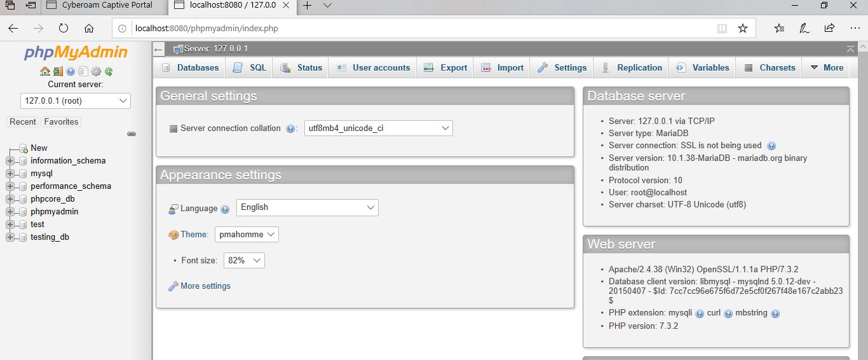Image resolution: width=868 pixels, height=360 pixels.
Task: Click the link chain icon in the sidebar
Action: coord(132,134)
